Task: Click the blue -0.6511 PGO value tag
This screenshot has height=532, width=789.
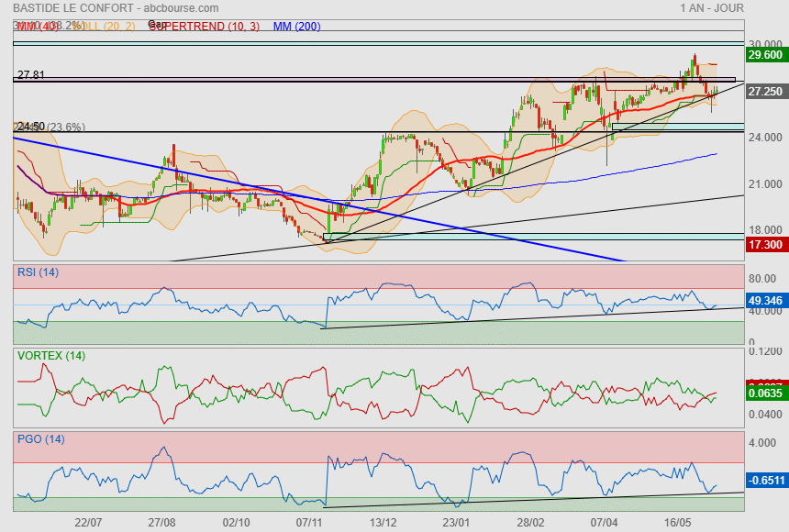Action: [765, 480]
